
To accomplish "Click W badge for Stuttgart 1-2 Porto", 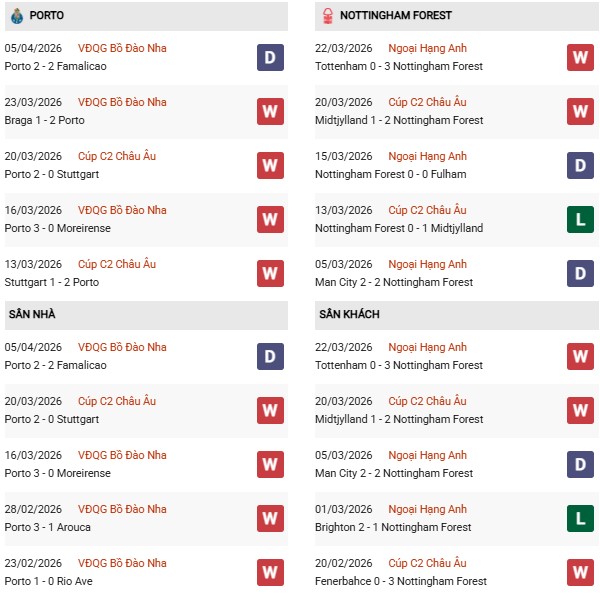I will (x=269, y=273).
